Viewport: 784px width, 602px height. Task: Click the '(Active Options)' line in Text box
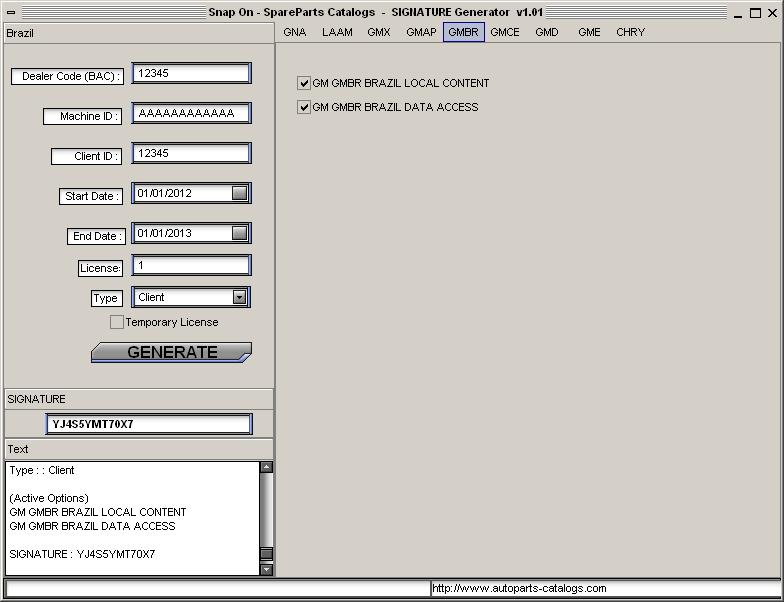point(49,498)
